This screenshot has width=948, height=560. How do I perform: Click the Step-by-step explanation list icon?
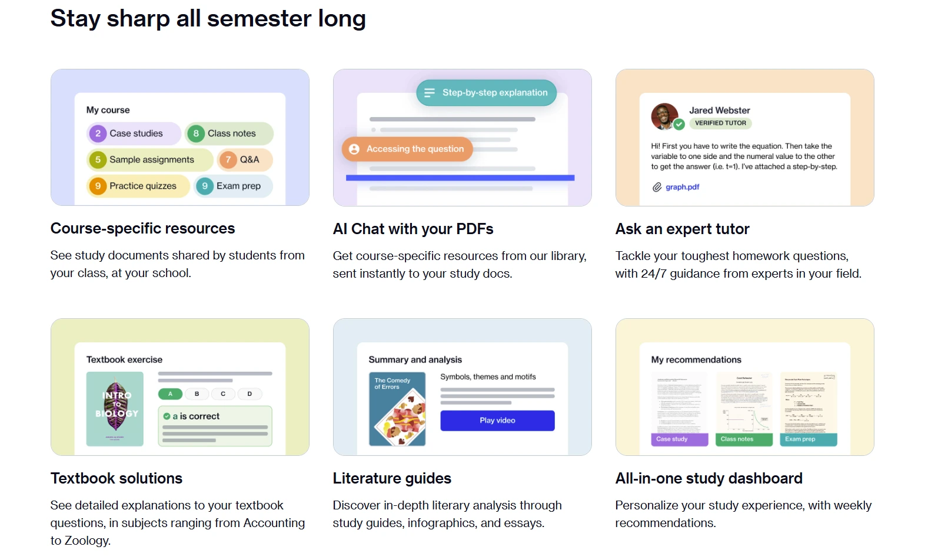430,93
